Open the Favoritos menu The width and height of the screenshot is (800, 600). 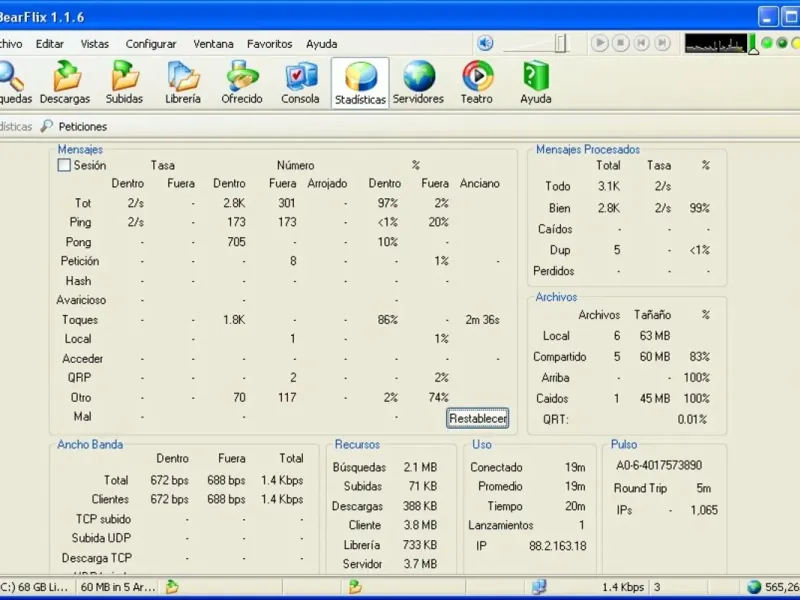click(270, 44)
